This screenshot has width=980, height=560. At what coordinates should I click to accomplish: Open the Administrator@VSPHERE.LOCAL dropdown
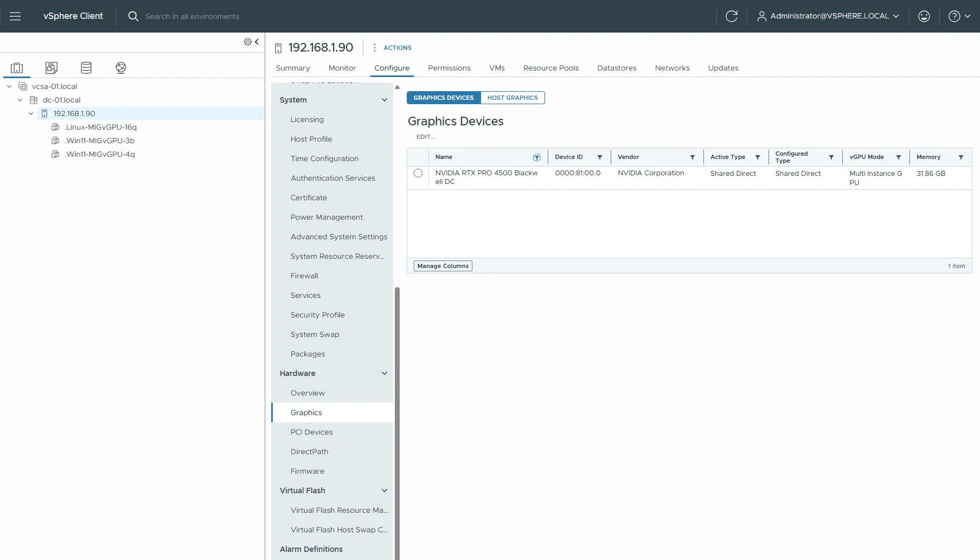click(828, 16)
